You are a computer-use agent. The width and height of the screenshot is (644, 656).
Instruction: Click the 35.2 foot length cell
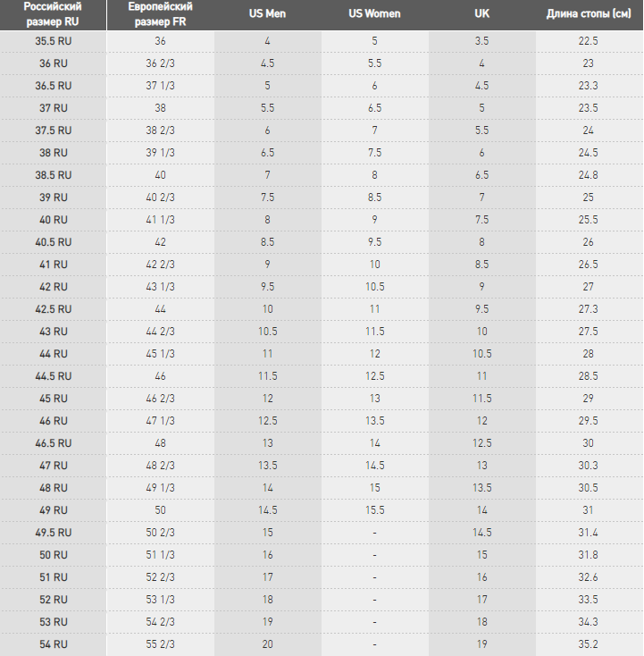coord(589,644)
